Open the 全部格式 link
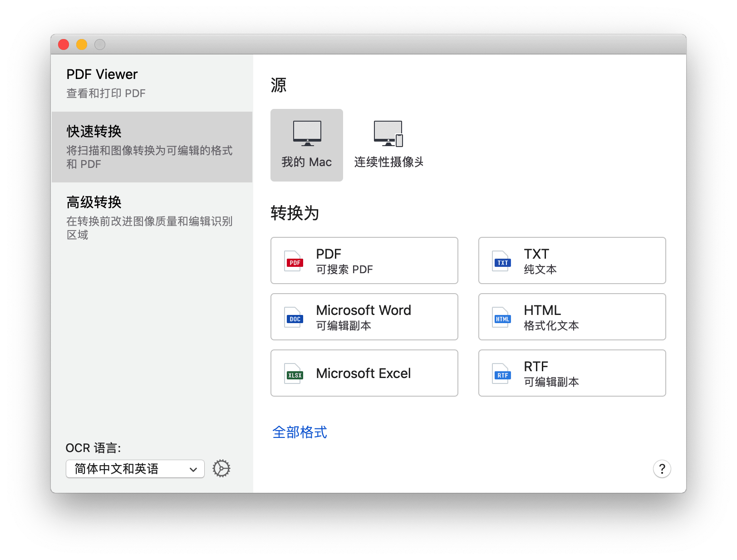This screenshot has width=737, height=560. [300, 432]
